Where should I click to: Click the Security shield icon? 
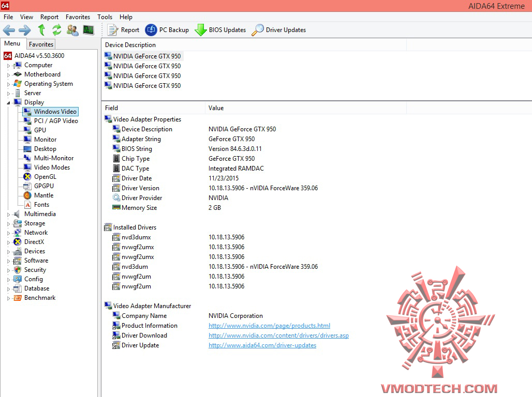pos(18,270)
